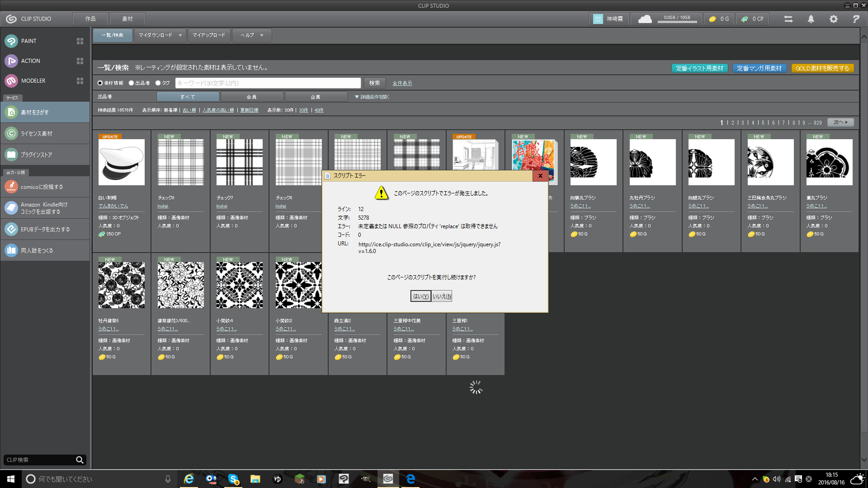
Task: Click the transfer arrows icon in top bar
Action: coord(788,19)
